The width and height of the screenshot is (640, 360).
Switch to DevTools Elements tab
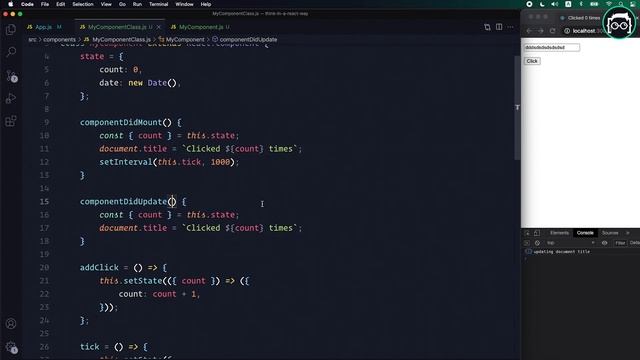559,233
